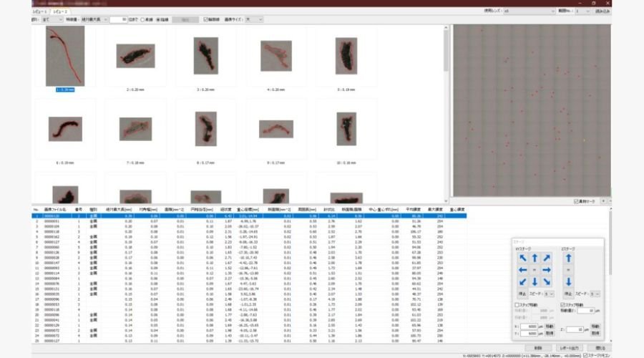Click the move button beside the Z field

[595, 326]
